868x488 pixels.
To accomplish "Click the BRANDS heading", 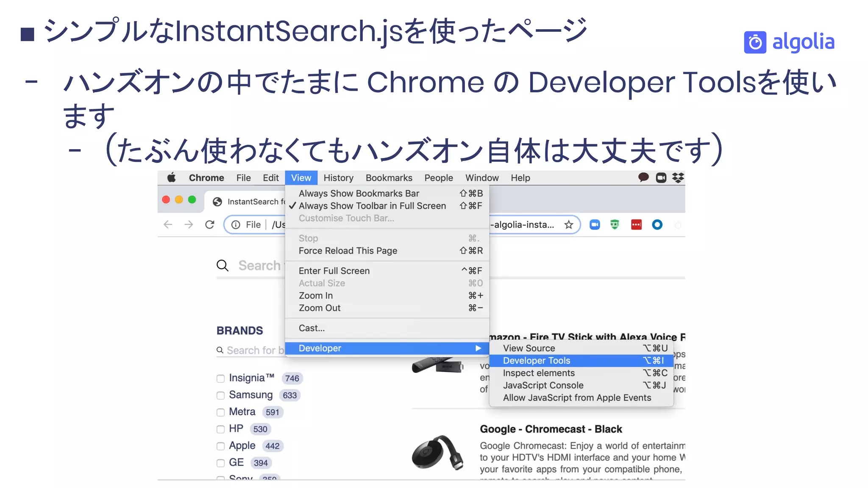I will pyautogui.click(x=240, y=330).
